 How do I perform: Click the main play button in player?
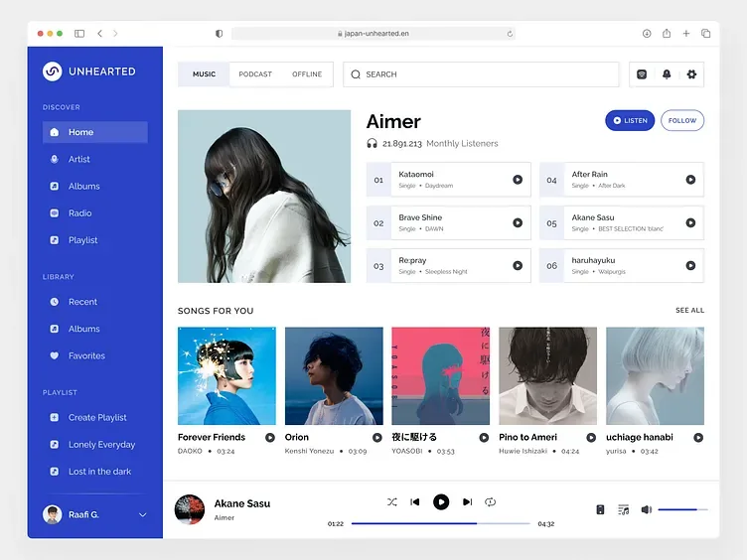(x=441, y=501)
